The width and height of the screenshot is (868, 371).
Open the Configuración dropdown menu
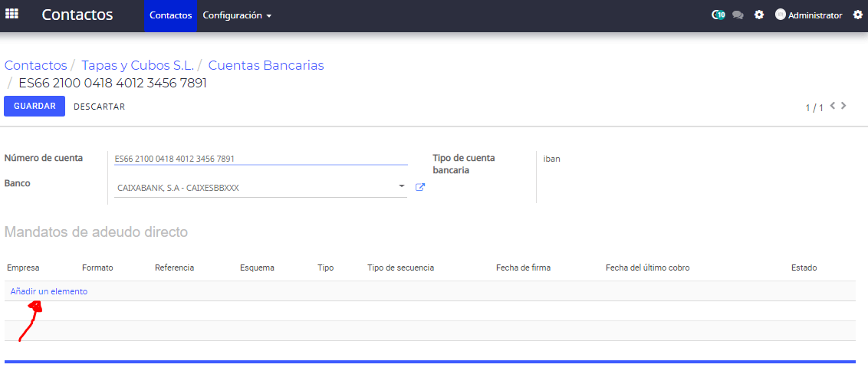[237, 15]
